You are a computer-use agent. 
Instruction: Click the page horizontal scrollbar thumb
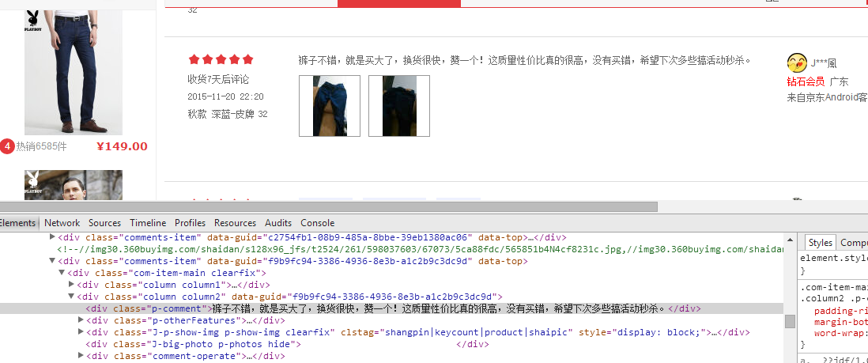tap(328, 207)
